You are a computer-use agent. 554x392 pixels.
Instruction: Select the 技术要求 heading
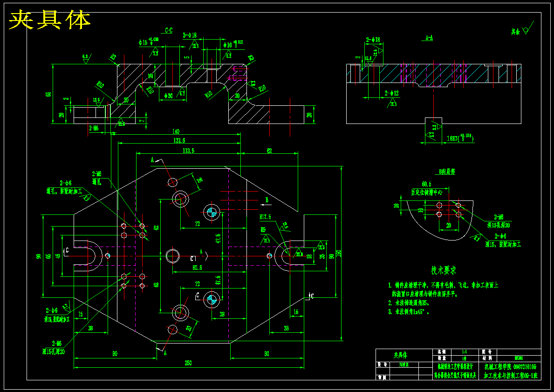(x=444, y=270)
